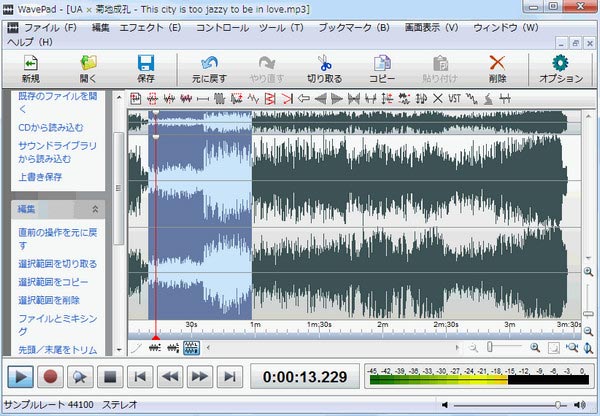Click the left-pointing hollow arrow icon
This screenshot has height=416, width=600.
(303, 99)
